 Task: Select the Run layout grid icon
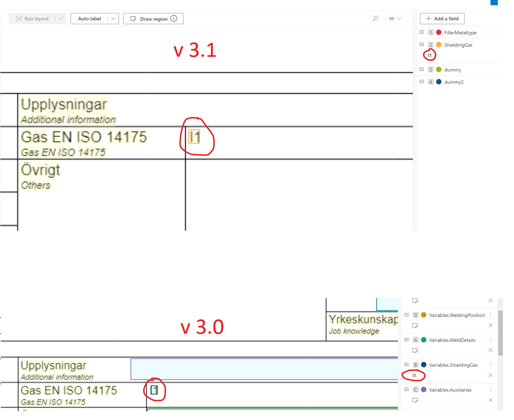(x=19, y=18)
